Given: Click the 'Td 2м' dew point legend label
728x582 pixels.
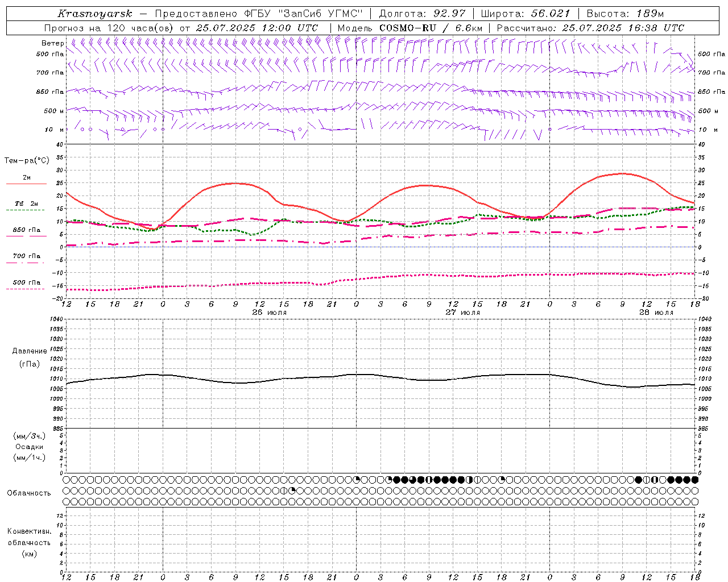Looking at the screenshot, I should point(27,204).
